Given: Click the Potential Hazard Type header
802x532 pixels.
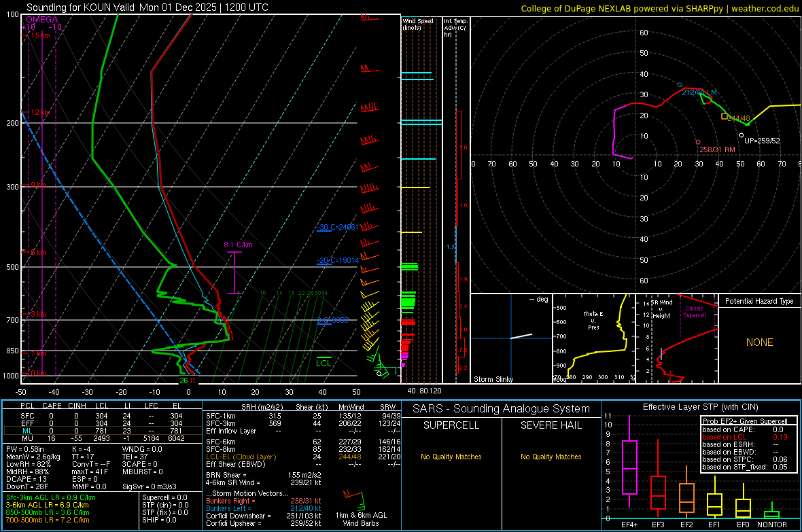Looking at the screenshot, I should [759, 301].
